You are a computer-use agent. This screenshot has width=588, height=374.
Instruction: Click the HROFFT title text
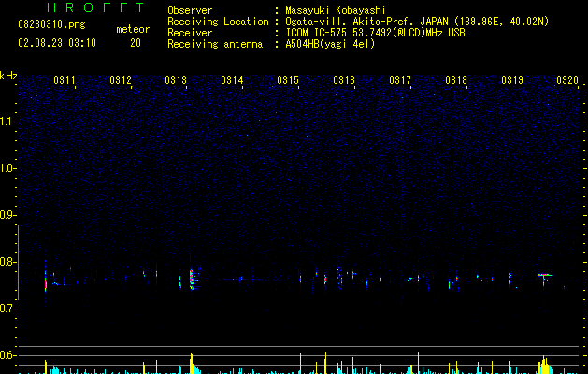tap(95, 7)
